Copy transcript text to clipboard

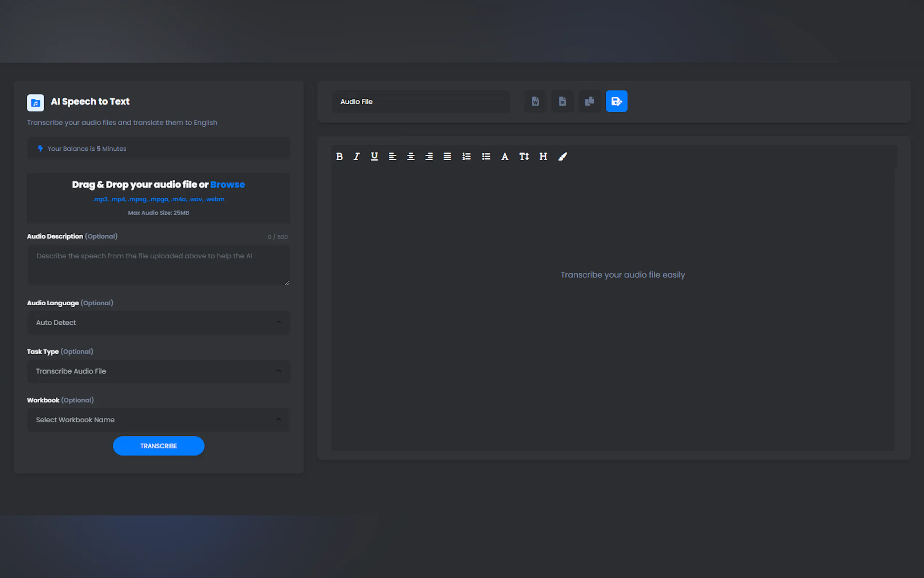589,101
